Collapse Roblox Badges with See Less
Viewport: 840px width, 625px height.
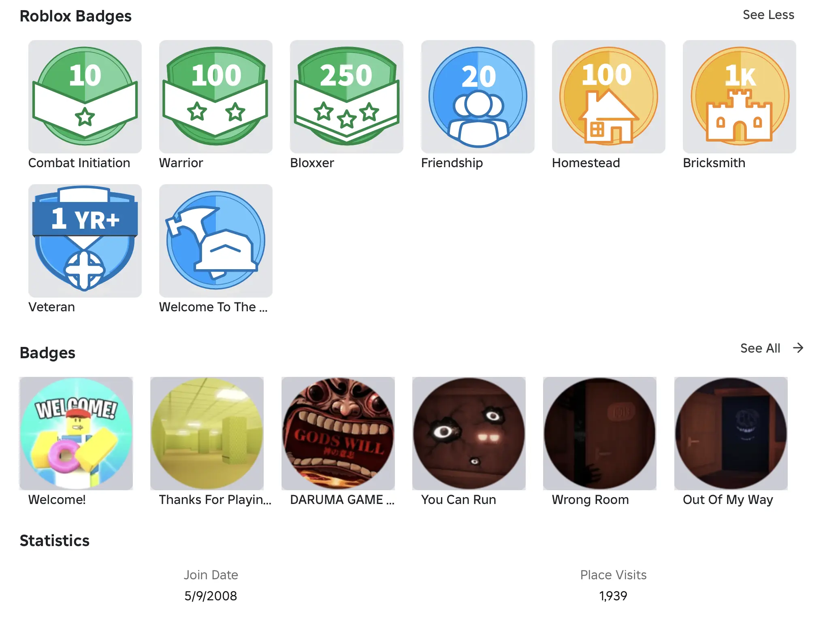[768, 15]
